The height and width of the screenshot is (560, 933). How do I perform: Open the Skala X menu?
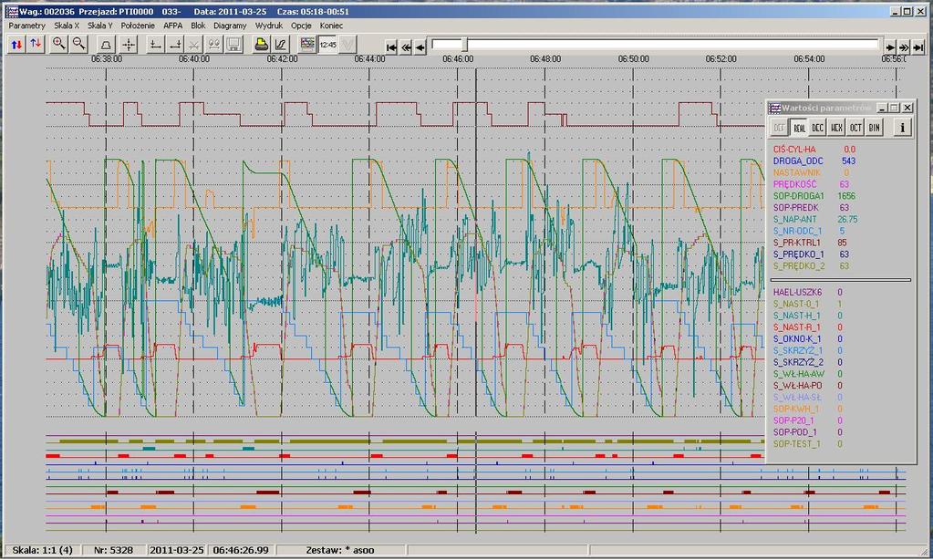point(67,26)
